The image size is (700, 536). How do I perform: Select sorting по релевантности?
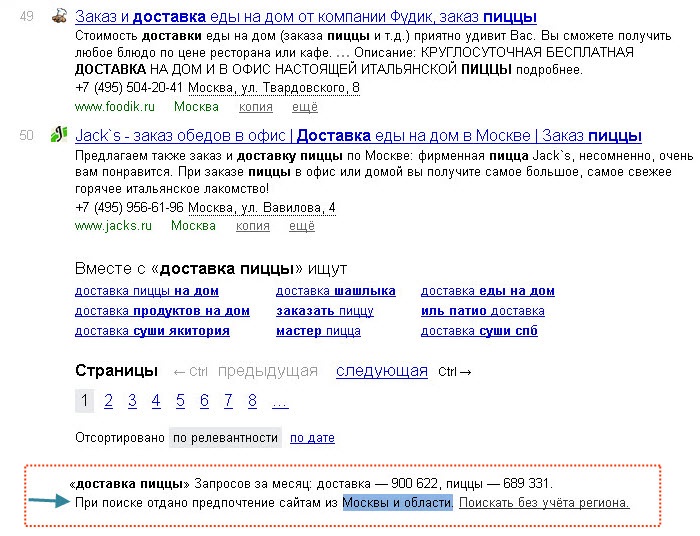pyautogui.click(x=225, y=438)
